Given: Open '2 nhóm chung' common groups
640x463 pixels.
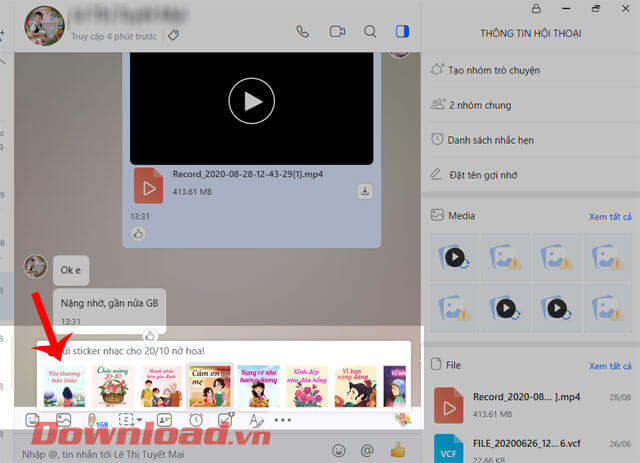Looking at the screenshot, I should pos(530,105).
